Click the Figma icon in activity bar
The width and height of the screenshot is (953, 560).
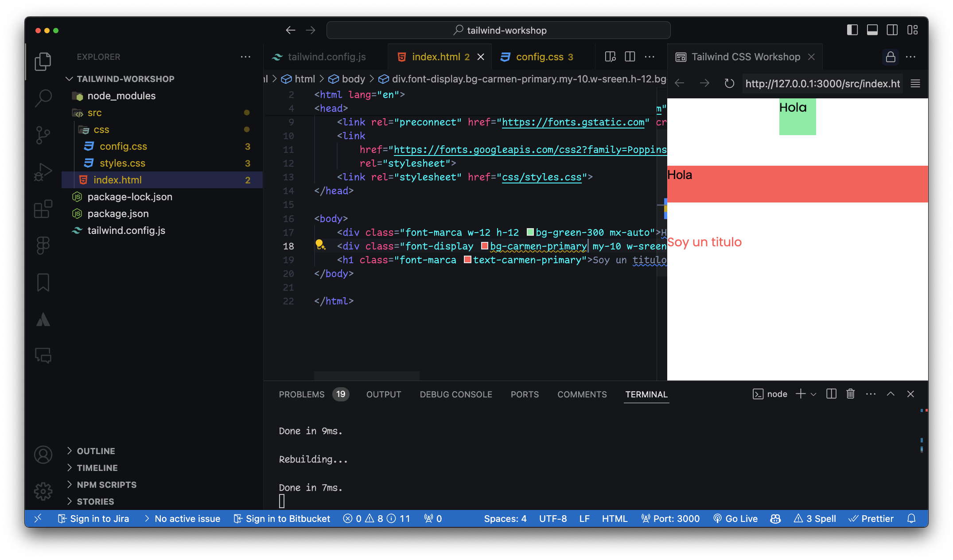[x=43, y=245]
